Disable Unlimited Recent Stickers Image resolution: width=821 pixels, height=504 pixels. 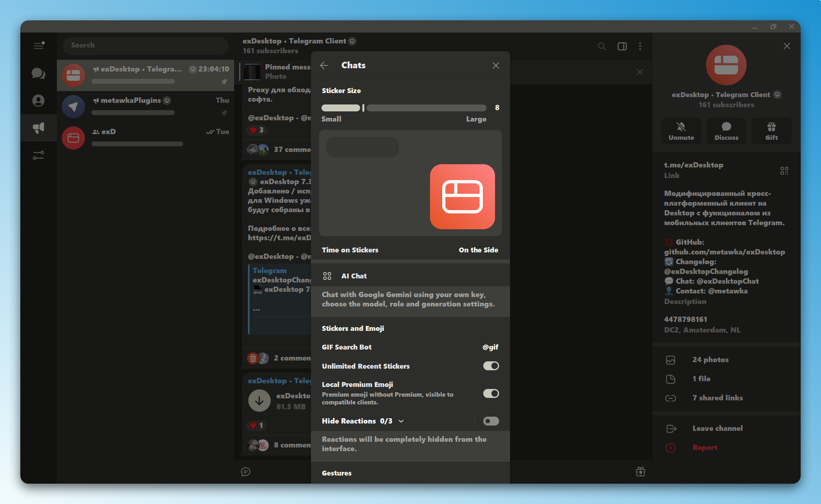point(491,366)
